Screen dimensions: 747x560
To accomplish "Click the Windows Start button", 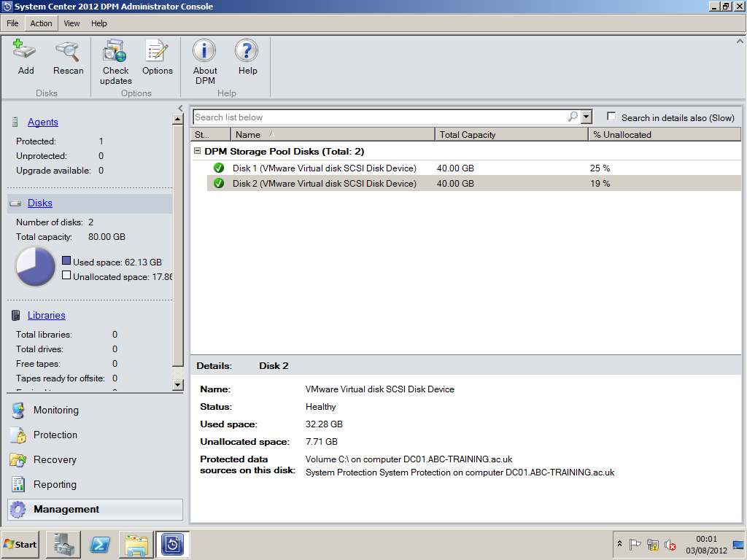I will pyautogui.click(x=20, y=544).
